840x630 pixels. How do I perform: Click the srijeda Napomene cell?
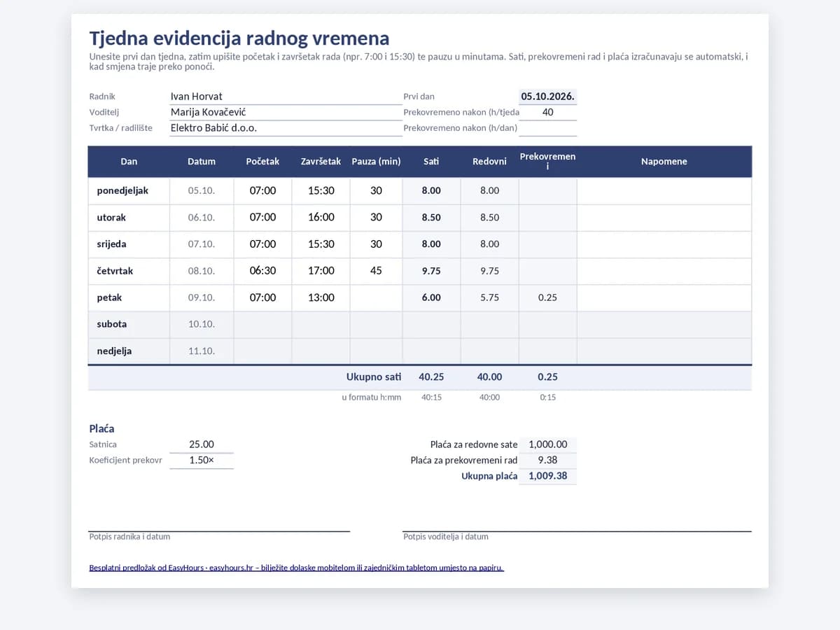tap(664, 244)
